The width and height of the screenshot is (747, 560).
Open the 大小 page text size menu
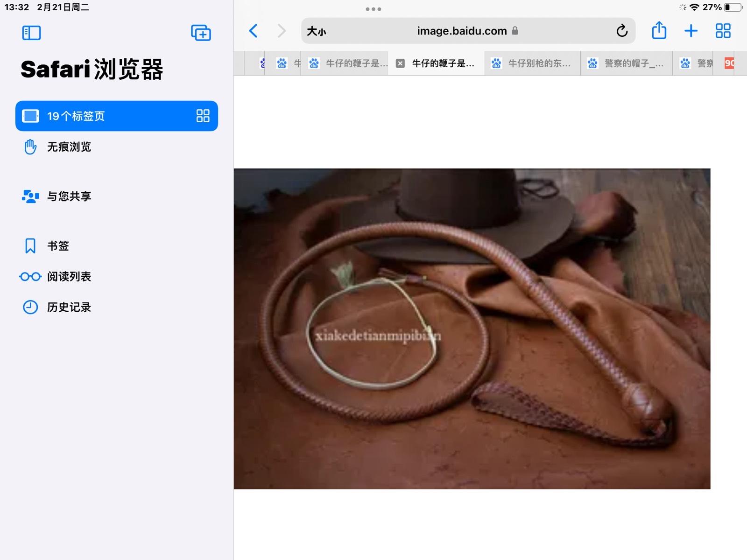coord(317,31)
